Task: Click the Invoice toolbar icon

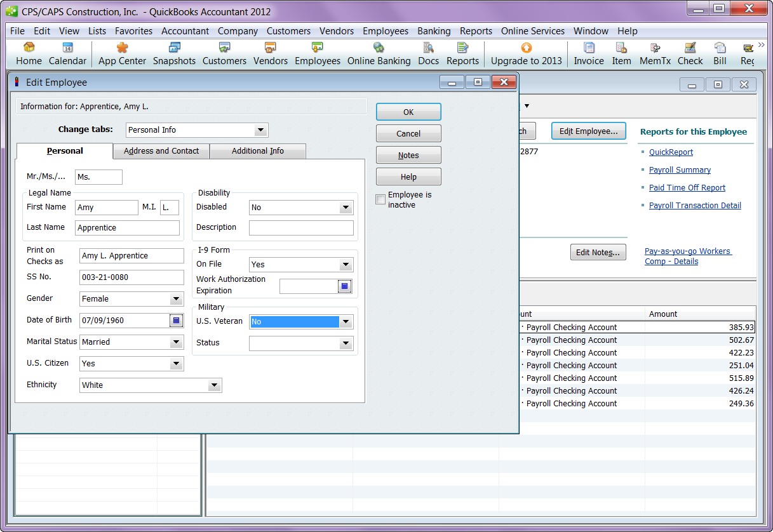Action: pos(588,53)
